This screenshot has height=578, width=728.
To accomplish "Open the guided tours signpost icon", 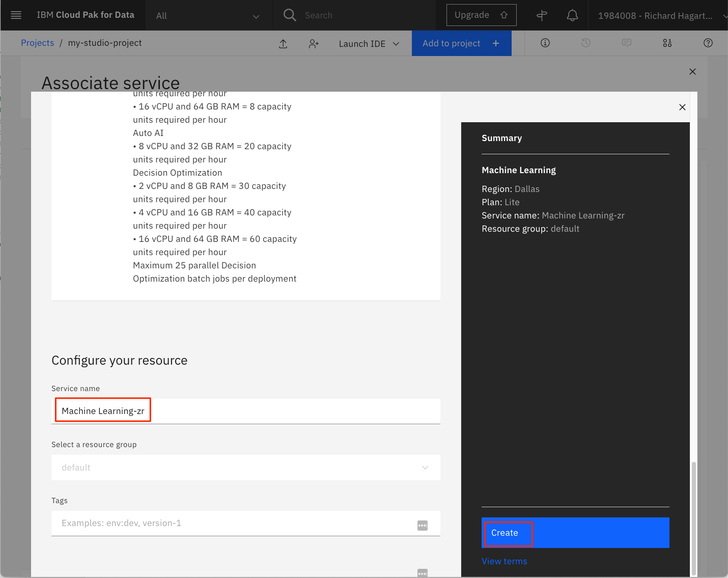I will (x=542, y=15).
